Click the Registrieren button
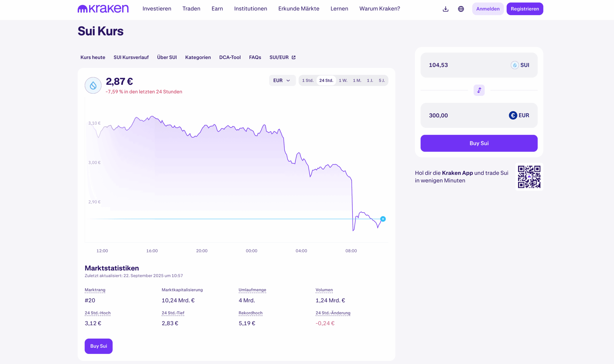 tap(525, 9)
